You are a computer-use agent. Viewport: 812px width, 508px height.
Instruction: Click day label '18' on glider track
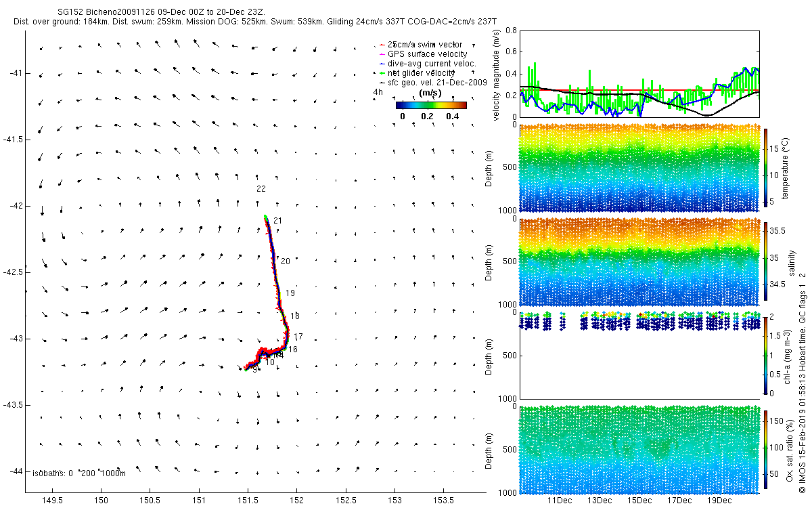coord(295,316)
